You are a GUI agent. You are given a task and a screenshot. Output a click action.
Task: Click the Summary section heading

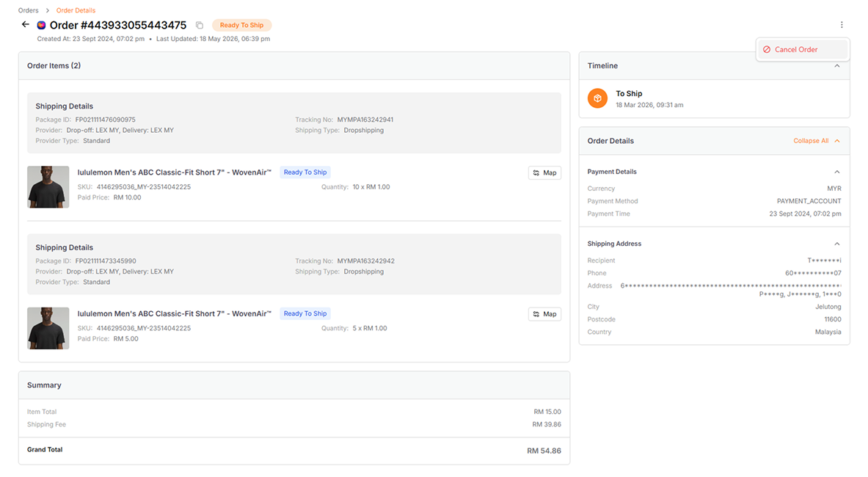(x=44, y=385)
